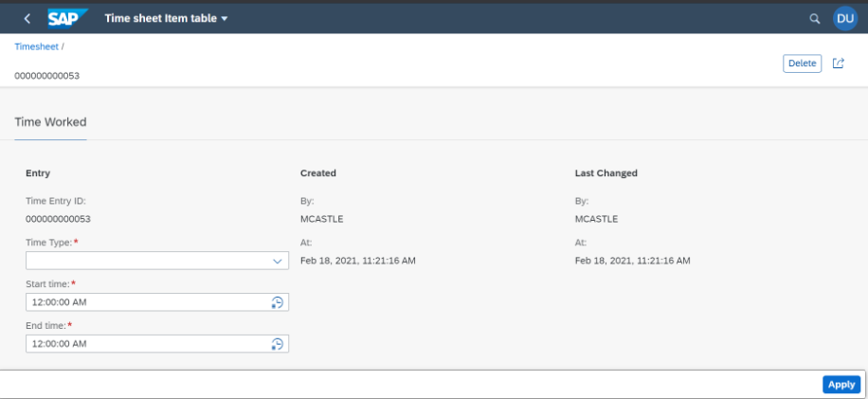868x399 pixels.
Task: Open the End time clock picker icon
Action: pyautogui.click(x=278, y=344)
